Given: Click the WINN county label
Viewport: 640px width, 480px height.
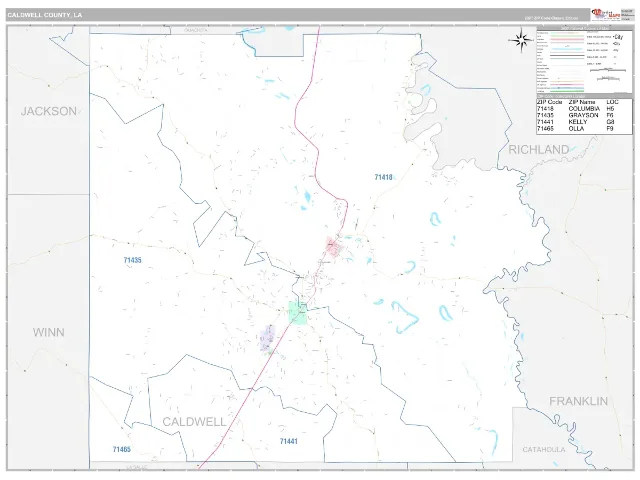Looking at the screenshot, I should click(x=49, y=332).
